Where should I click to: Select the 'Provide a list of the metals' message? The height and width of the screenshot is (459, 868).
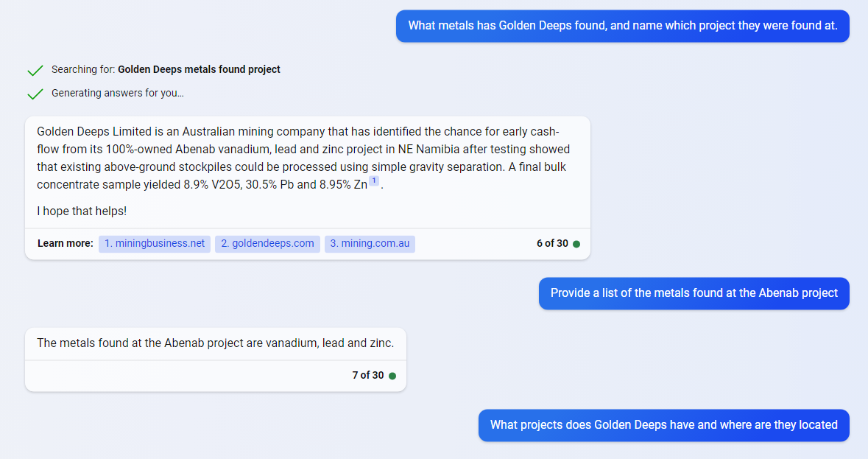coord(694,293)
